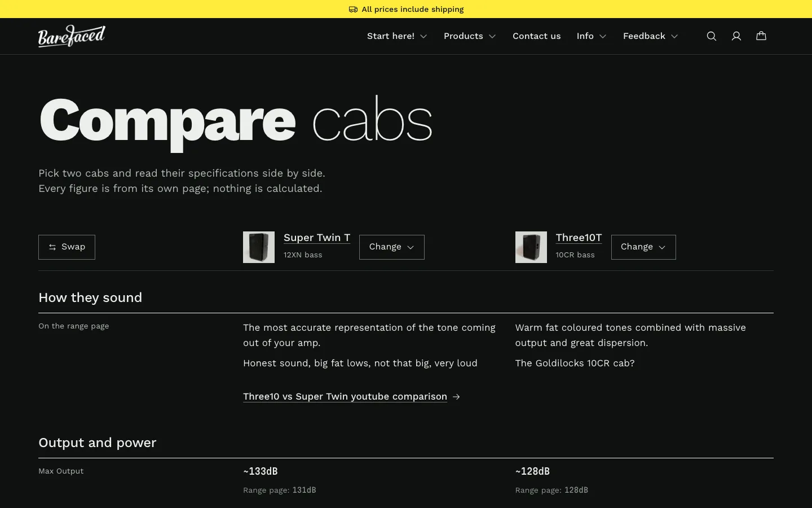Open the site search icon
This screenshot has height=508, width=812.
point(712,36)
